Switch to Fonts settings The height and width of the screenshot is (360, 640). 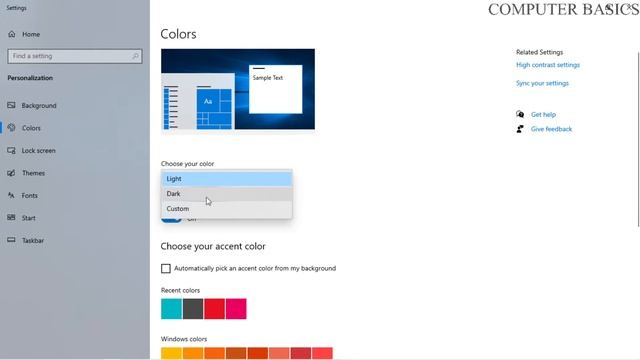29,196
